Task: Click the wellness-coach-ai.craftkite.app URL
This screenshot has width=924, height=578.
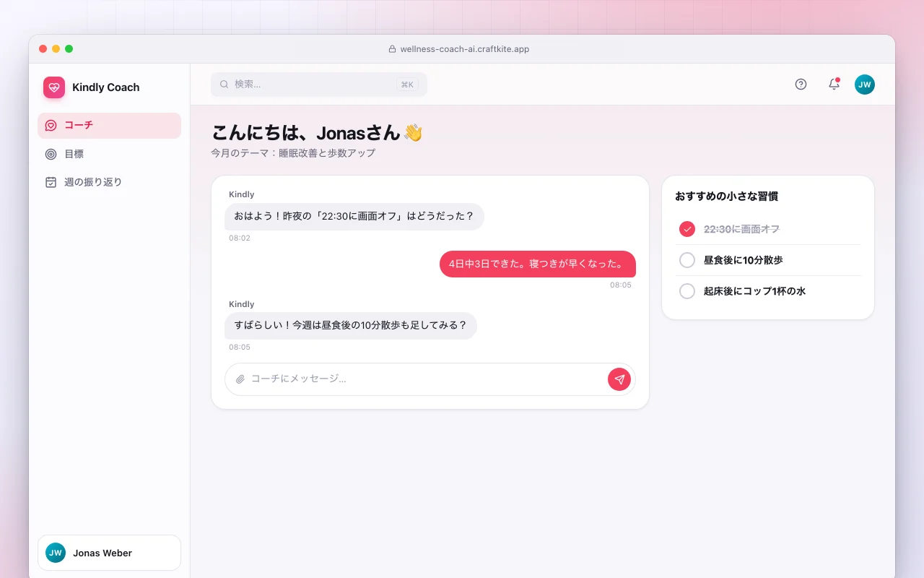Action: click(465, 49)
